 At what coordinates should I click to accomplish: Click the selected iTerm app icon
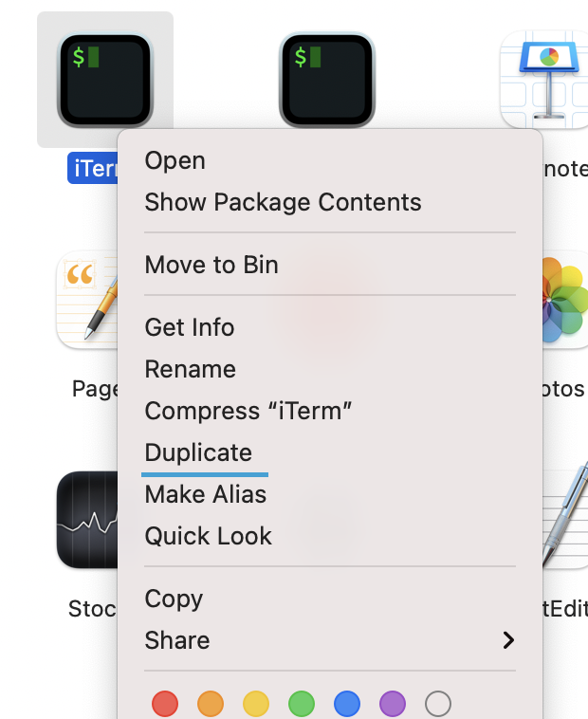[104, 80]
